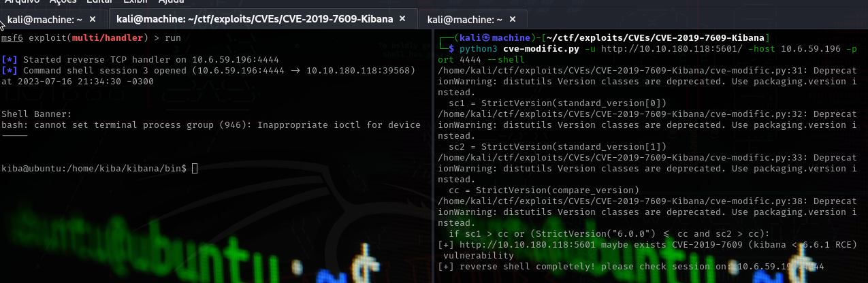Click the 'python3' command word in right pane

coord(479,48)
